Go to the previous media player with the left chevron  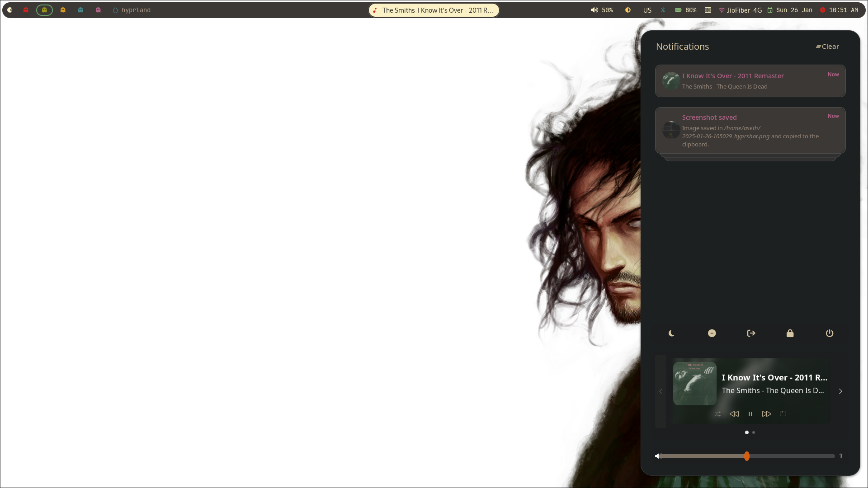[x=660, y=391]
